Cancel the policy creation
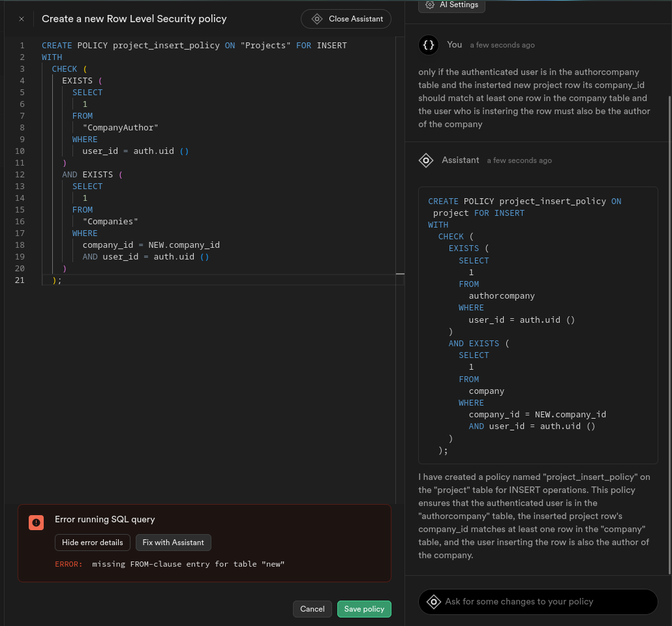This screenshot has width=672, height=626. tap(312, 609)
